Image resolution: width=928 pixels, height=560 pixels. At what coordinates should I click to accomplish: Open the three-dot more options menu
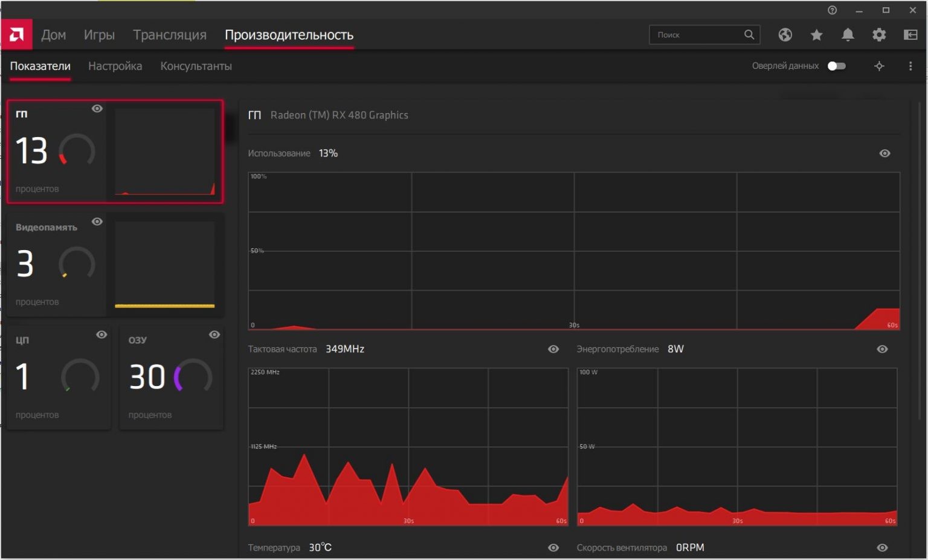[x=910, y=66]
